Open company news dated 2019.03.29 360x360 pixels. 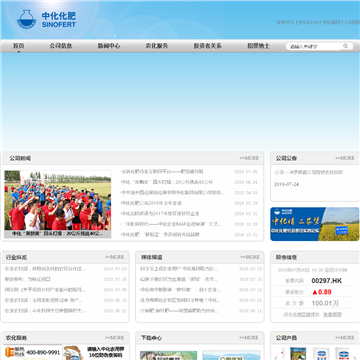pos(151,203)
